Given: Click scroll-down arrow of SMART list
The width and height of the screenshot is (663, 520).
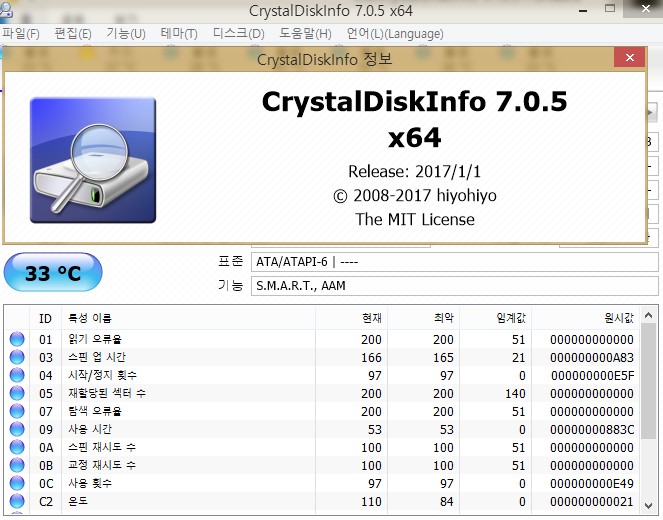Looking at the screenshot, I should [x=649, y=506].
